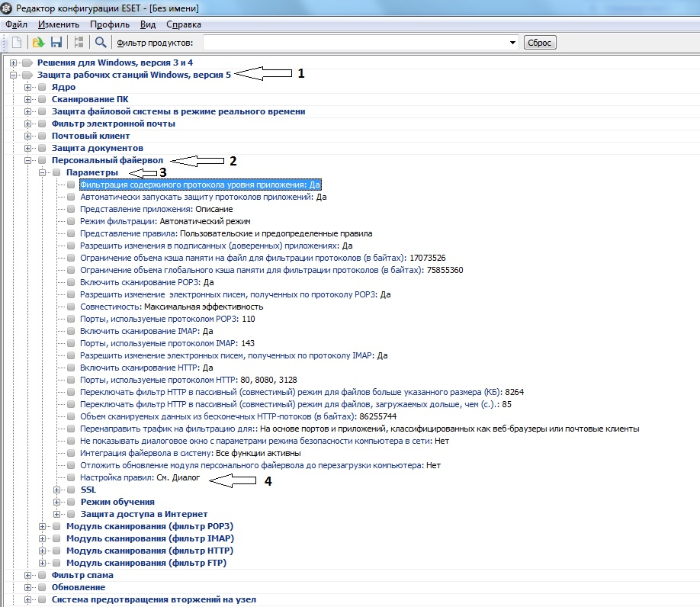Click marker beside Модуль сканирования (фильтр POP3)
This screenshot has height=607, width=700.
click(x=56, y=526)
